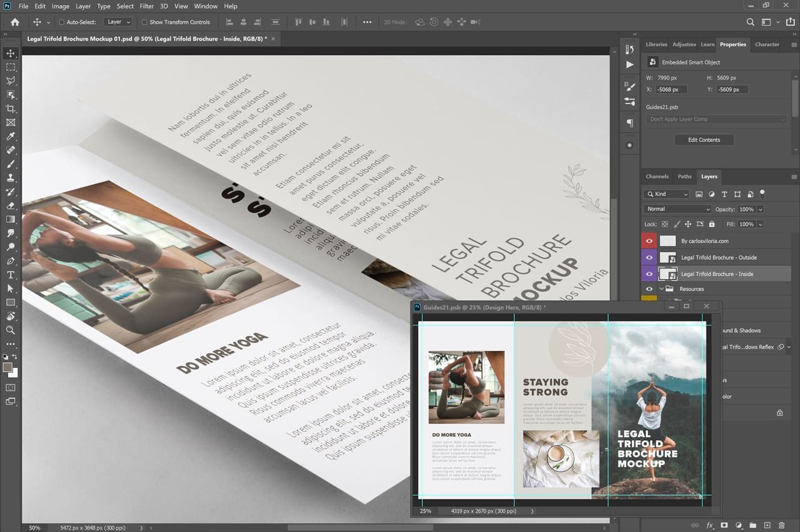Toggle Quick Mask mode icon
The image size is (800, 532).
pos(11,388)
